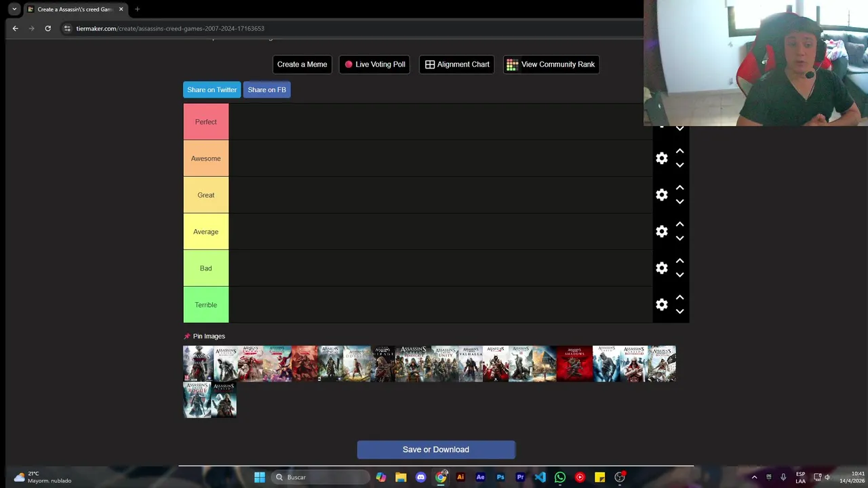Show hidden system tray icons

(754, 477)
